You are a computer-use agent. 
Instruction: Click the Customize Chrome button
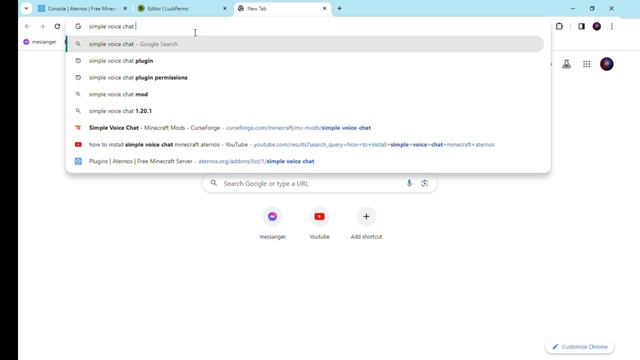[580, 347]
